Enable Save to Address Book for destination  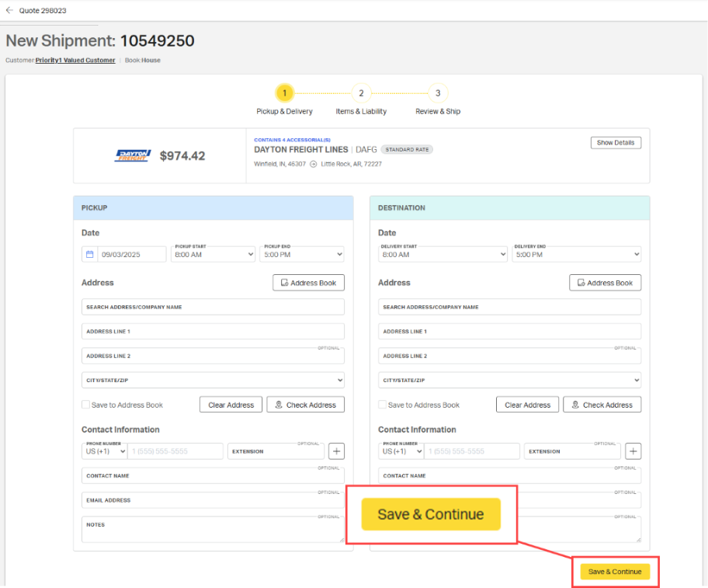click(x=382, y=405)
